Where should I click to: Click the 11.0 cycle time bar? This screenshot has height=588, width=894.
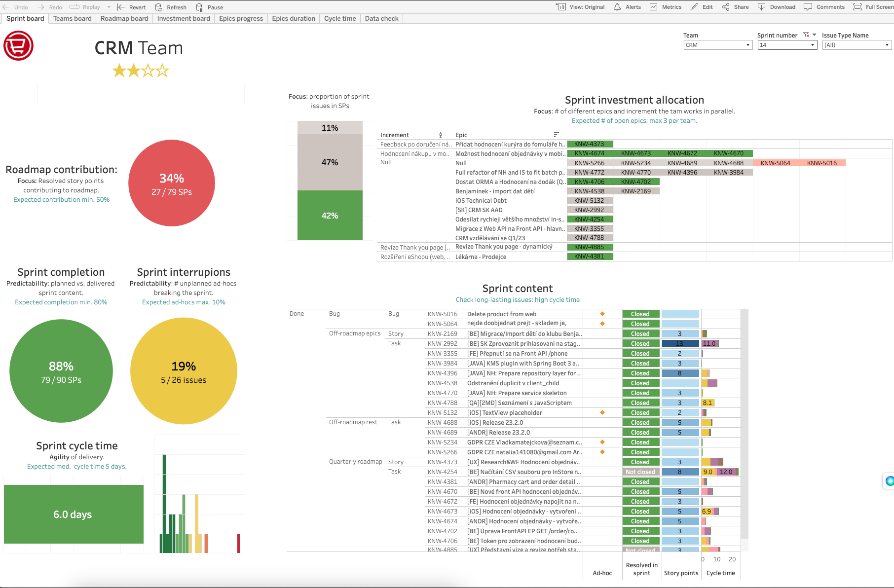click(710, 344)
